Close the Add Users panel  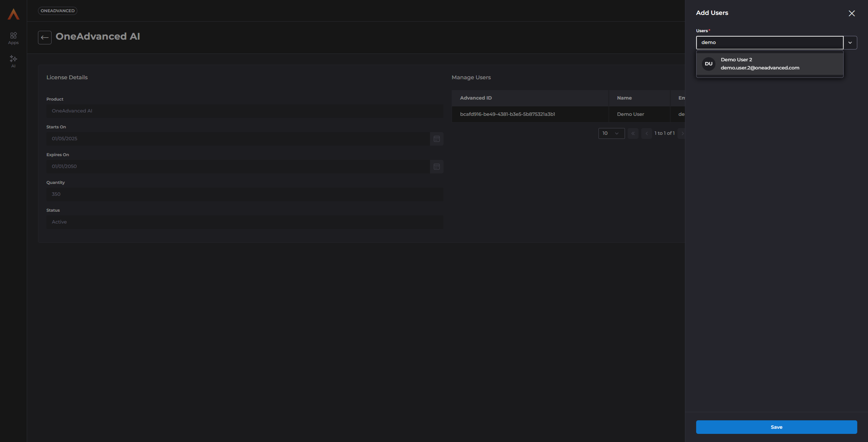point(851,13)
